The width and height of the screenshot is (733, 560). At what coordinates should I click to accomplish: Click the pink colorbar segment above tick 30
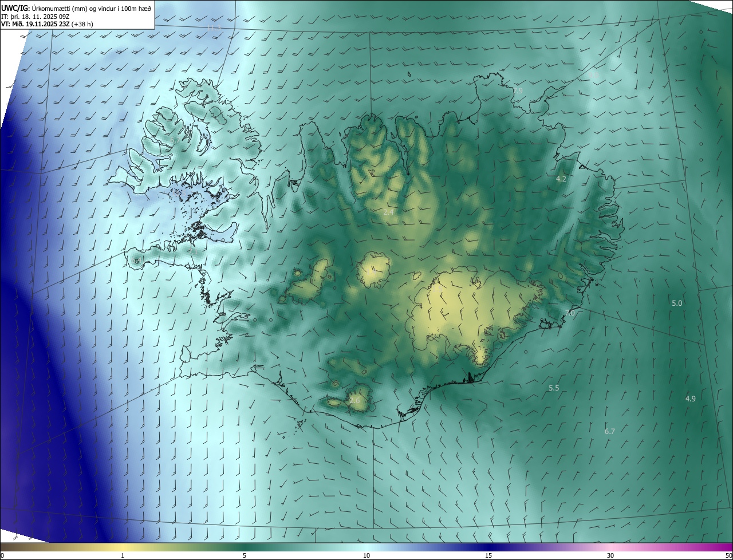pos(610,547)
